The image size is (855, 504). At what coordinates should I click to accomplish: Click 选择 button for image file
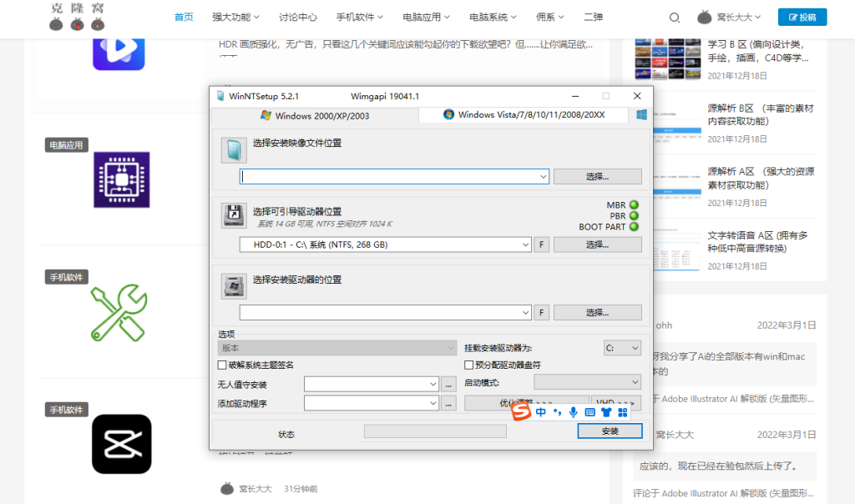pos(598,177)
